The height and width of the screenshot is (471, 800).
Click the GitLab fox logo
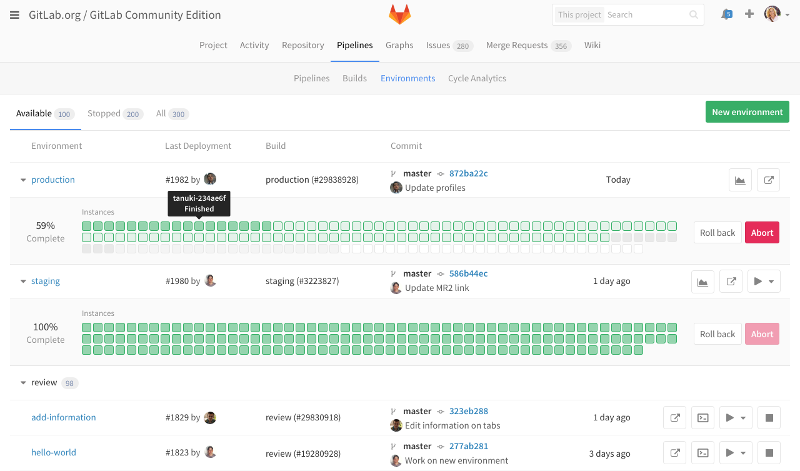click(400, 15)
